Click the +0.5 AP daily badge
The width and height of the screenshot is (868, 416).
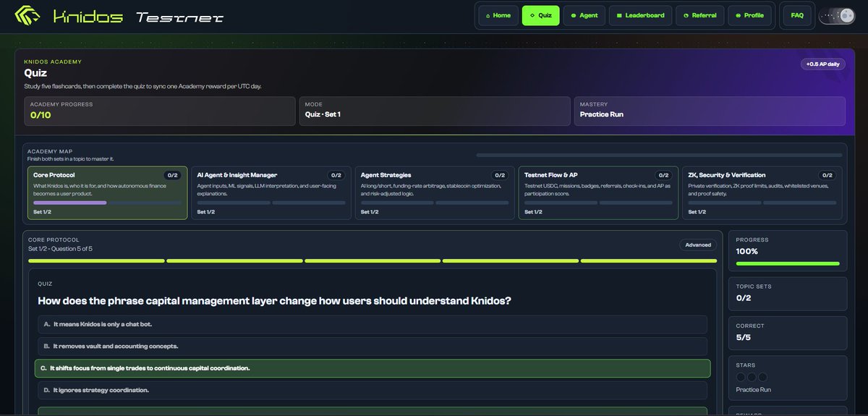click(x=823, y=64)
